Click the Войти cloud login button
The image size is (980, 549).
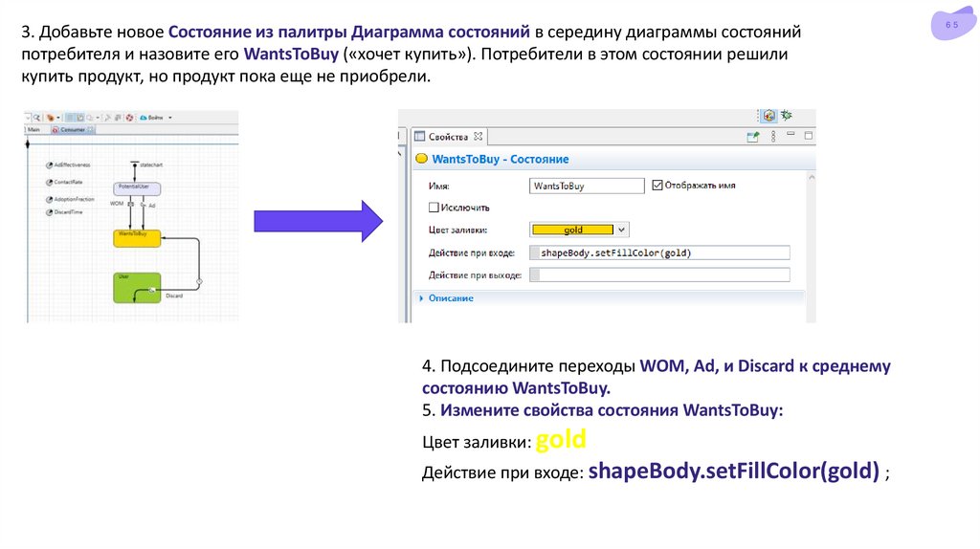point(152,118)
